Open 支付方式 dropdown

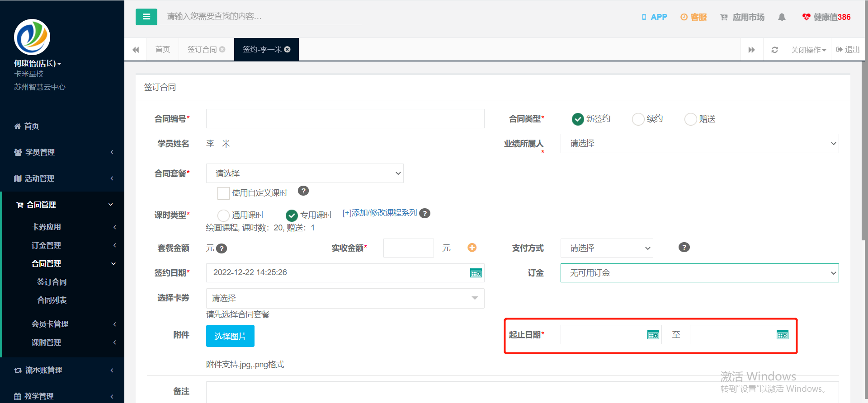point(607,248)
